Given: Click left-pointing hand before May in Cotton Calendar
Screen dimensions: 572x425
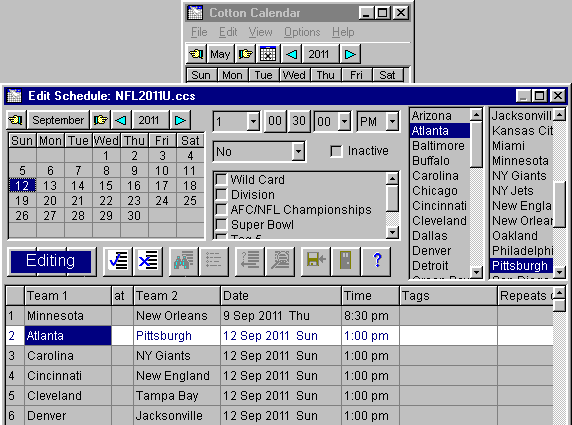Looking at the screenshot, I should [x=197, y=54].
